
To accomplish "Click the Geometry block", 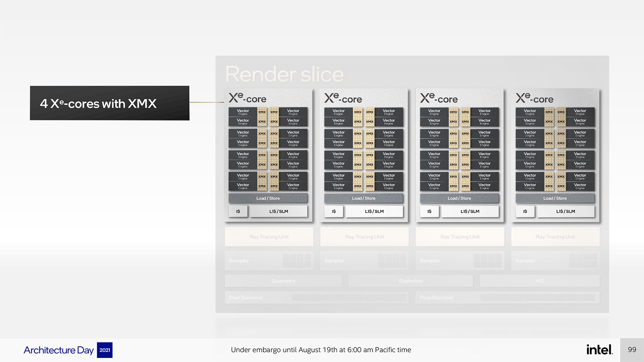I will click(x=283, y=281).
